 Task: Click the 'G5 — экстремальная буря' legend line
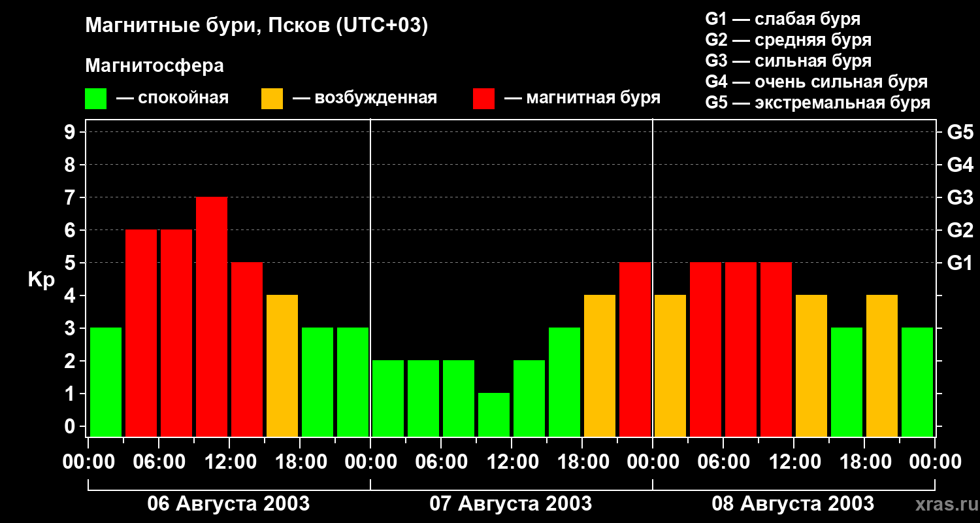818,103
